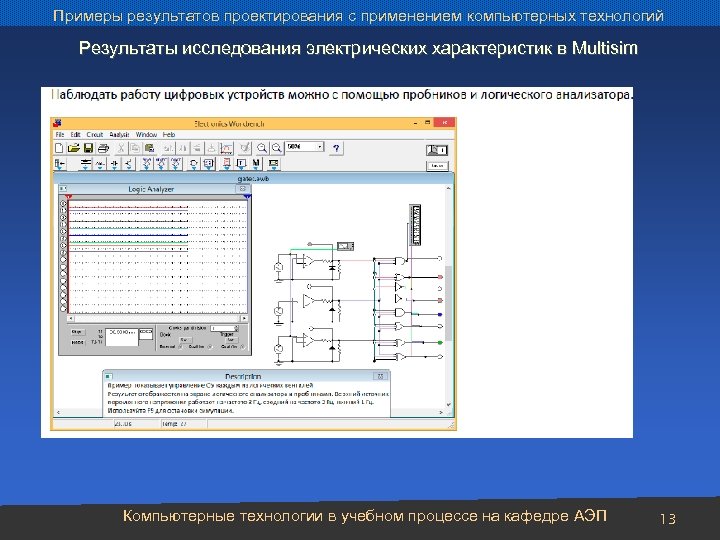The image size is (720, 540).
Task: Open the Mixed ICs parts bin
Action: coord(161,163)
